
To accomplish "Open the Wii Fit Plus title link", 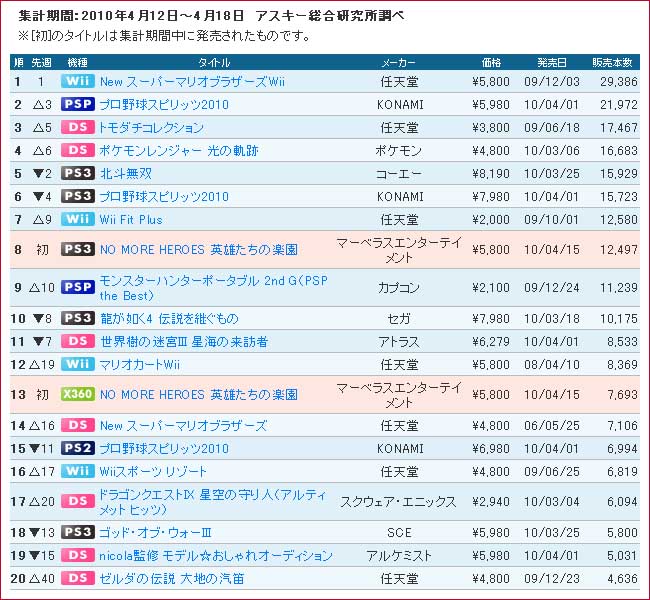I will pos(131,219).
